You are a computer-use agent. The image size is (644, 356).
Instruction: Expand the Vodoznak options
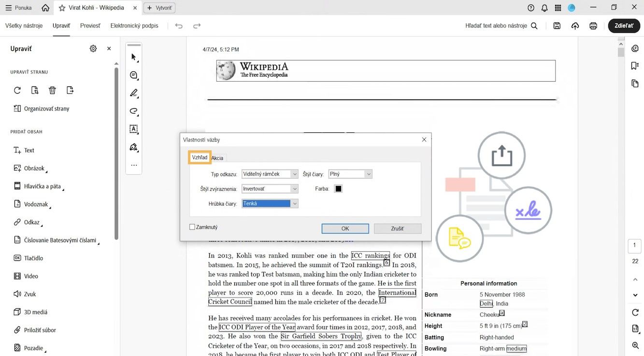pos(32,204)
